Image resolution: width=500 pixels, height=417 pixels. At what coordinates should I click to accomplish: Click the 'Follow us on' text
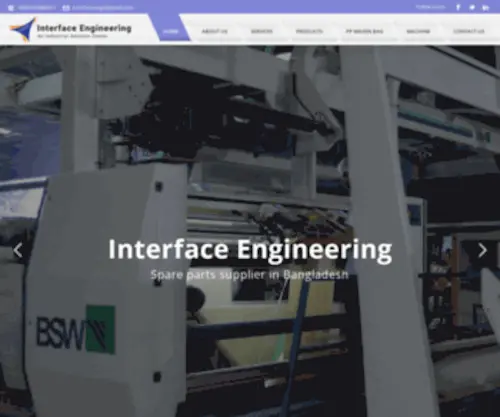[x=430, y=7]
